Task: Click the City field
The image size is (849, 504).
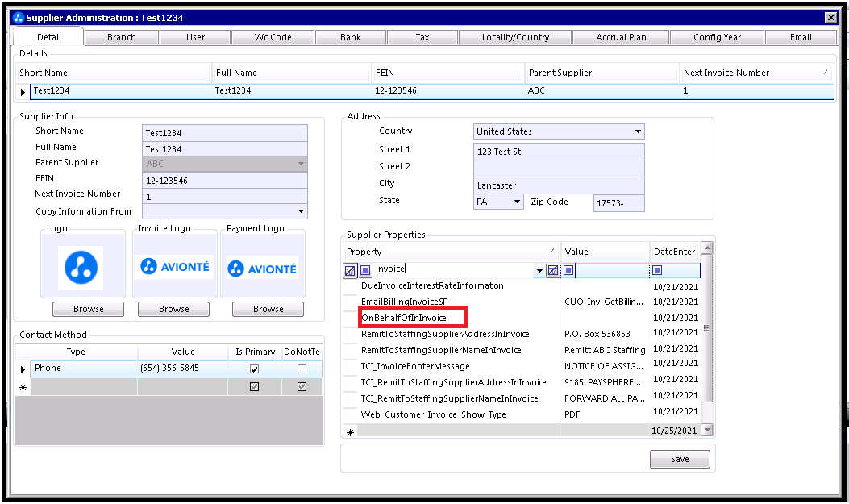Action: [x=559, y=185]
